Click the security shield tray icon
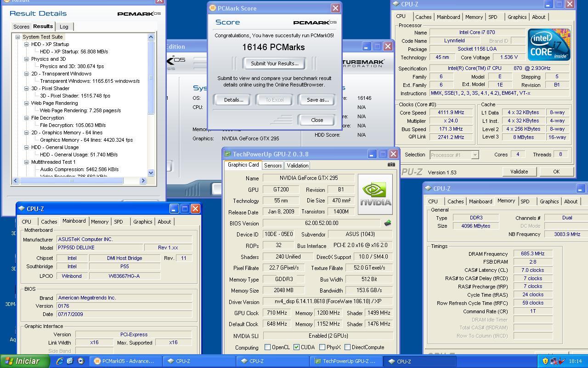588x368 pixels. (x=545, y=361)
